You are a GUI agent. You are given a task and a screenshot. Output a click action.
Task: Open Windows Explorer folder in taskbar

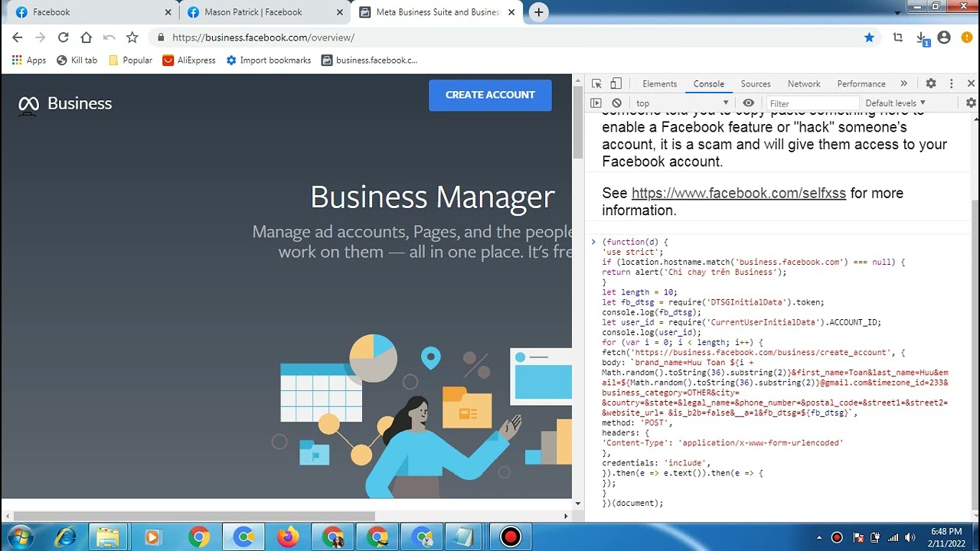(x=108, y=537)
